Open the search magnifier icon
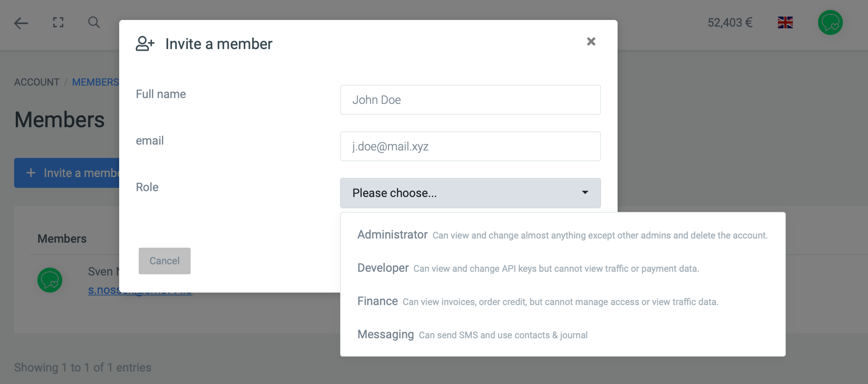The width and height of the screenshot is (868, 384). pyautogui.click(x=94, y=22)
